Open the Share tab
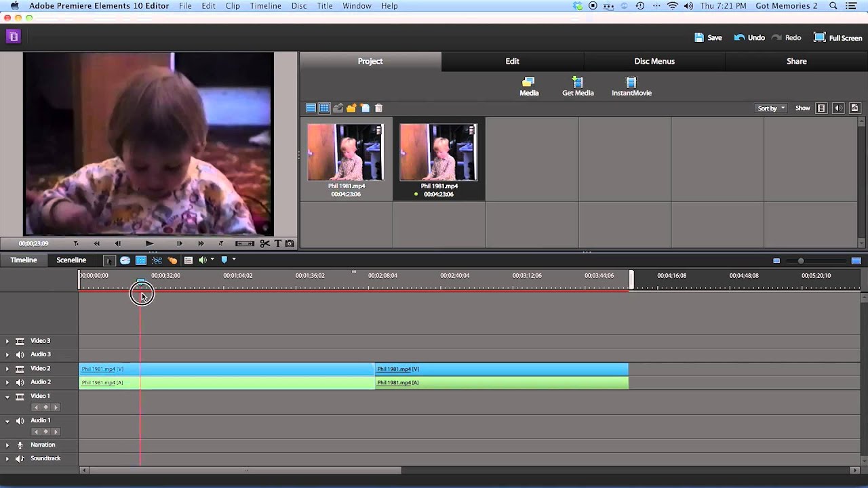This screenshot has width=868, height=488. 797,61
